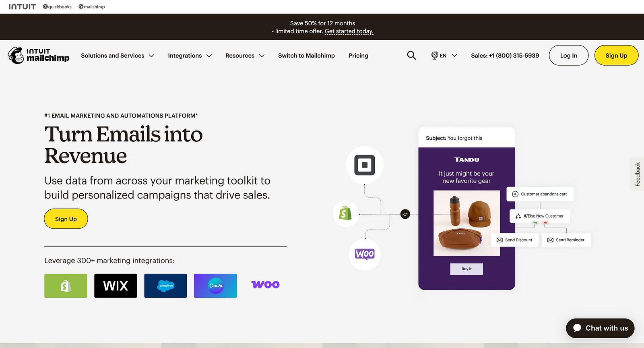
Task: Click the product photo in email preview
Action: tap(466, 223)
